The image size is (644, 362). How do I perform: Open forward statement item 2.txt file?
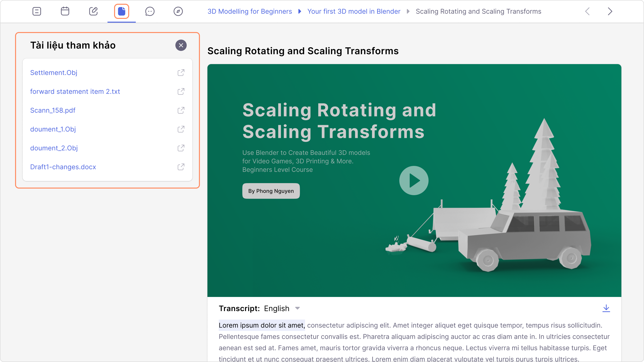point(75,91)
